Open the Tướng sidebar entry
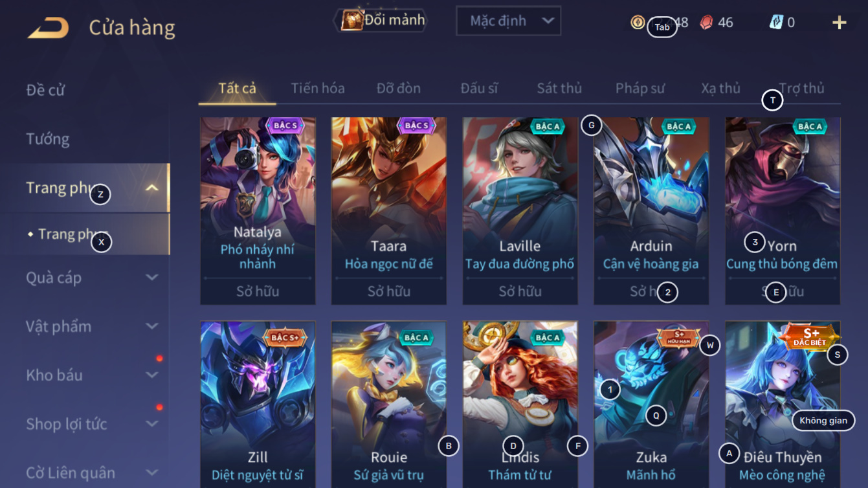Image resolution: width=868 pixels, height=488 pixels. [x=48, y=139]
